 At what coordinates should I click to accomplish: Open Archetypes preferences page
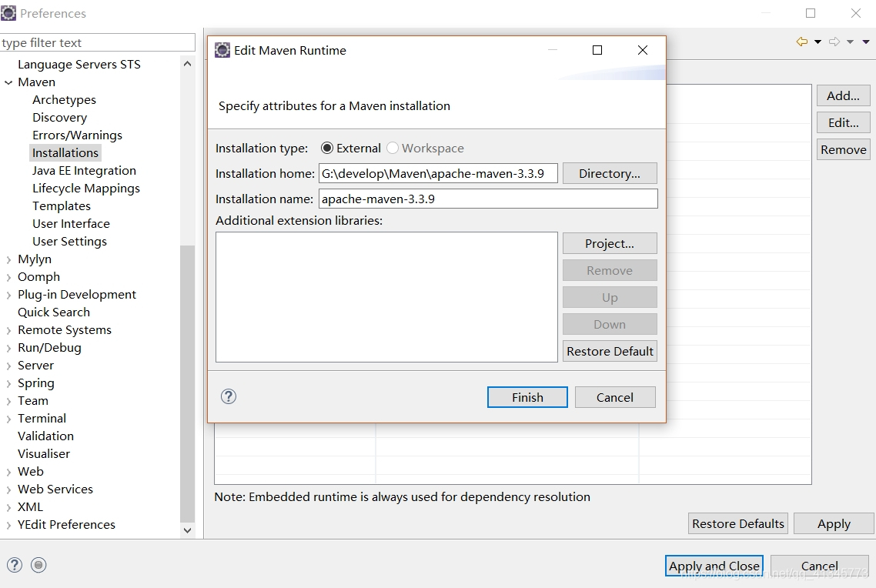point(64,100)
